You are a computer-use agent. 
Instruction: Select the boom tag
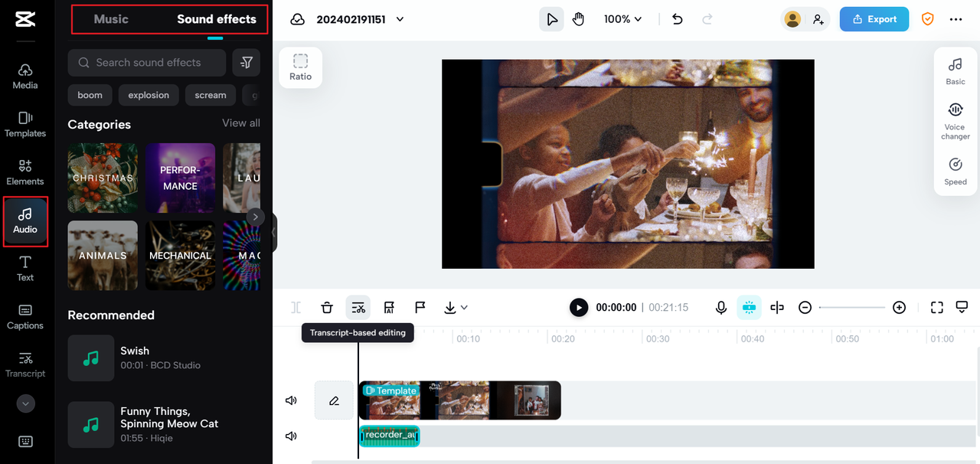[90, 95]
